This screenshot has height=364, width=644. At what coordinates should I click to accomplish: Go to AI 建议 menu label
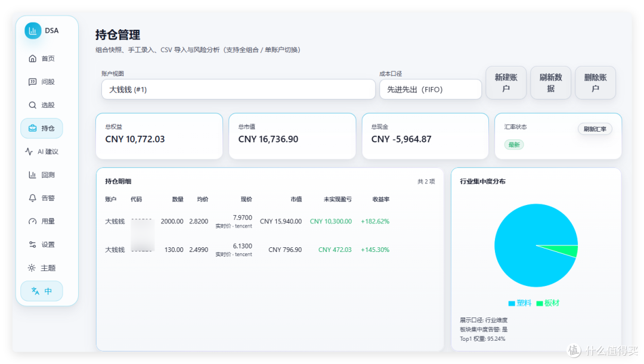point(48,151)
